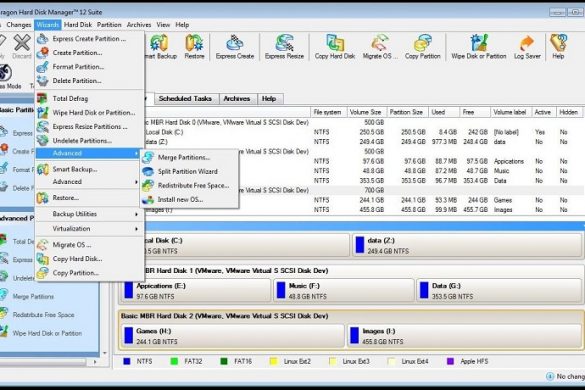Click the NTFS blue legend swatch
The width and height of the screenshot is (585, 390).
point(127,361)
